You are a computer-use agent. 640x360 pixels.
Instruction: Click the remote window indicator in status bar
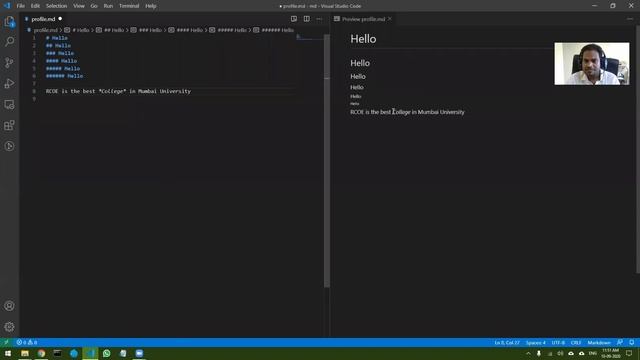(6, 342)
